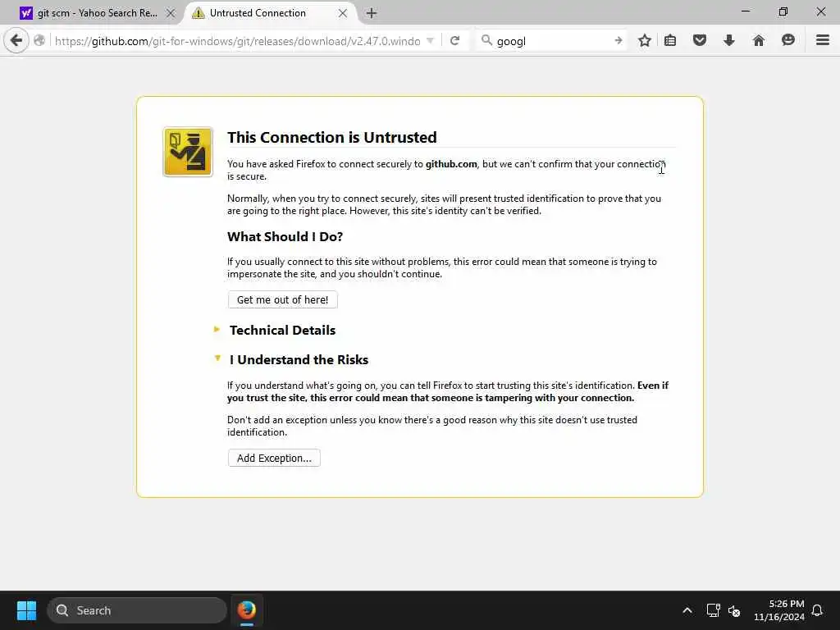Click Firefox icon in the taskbar

[246, 610]
